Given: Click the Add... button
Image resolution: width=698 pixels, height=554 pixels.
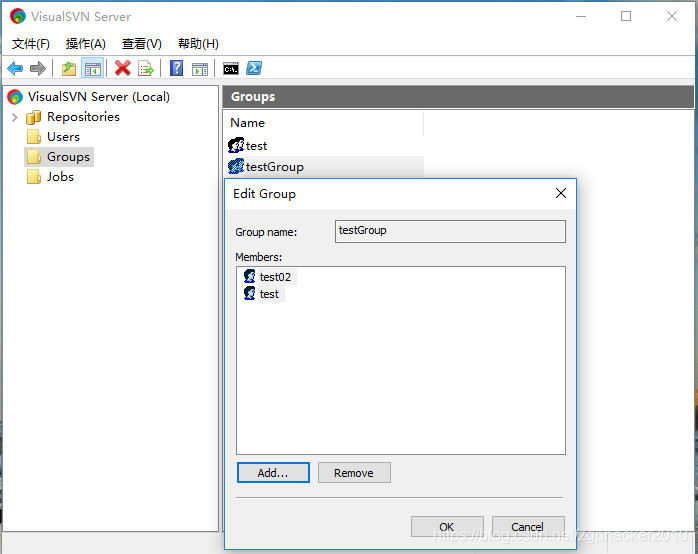Looking at the screenshot, I should pyautogui.click(x=273, y=473).
